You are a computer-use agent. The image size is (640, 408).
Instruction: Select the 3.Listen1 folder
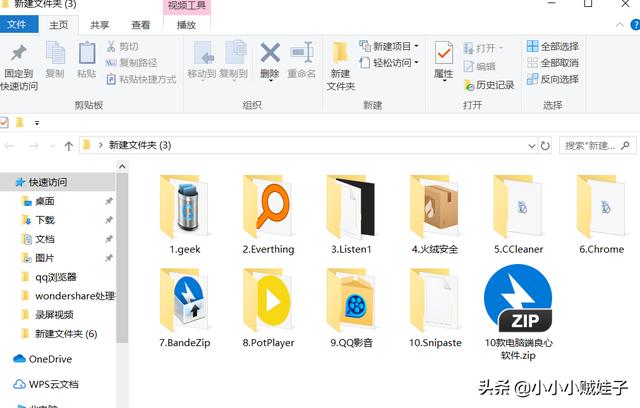[351, 215]
